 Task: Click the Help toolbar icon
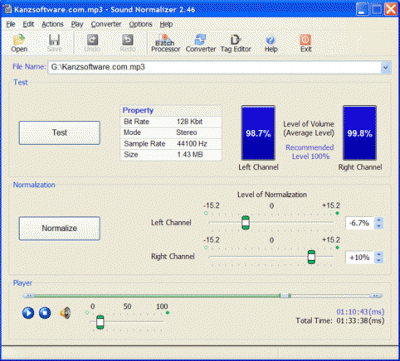[271, 43]
